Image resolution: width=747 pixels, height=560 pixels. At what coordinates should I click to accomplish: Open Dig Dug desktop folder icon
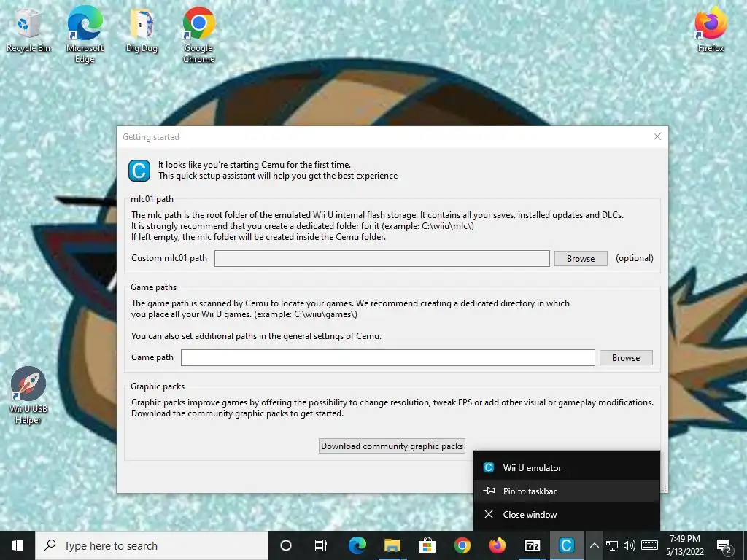(x=142, y=31)
